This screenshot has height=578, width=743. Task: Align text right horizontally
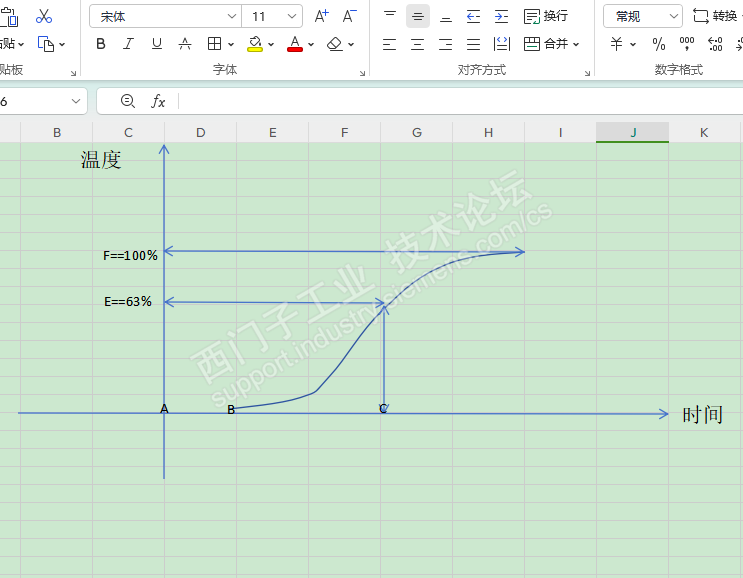445,45
